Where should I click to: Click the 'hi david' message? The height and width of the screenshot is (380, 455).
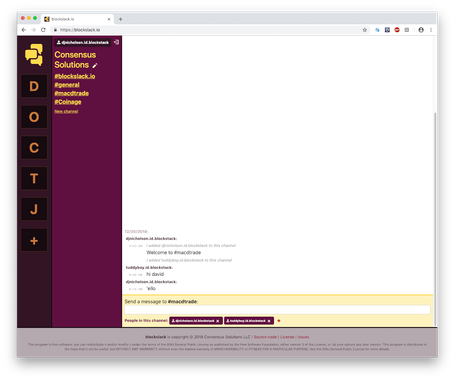[x=155, y=274]
